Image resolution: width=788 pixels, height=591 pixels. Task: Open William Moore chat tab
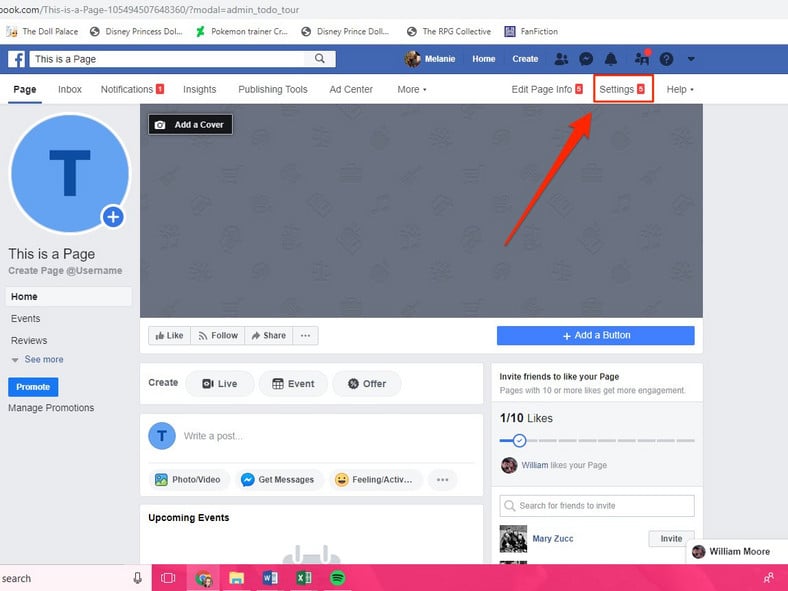pos(737,551)
